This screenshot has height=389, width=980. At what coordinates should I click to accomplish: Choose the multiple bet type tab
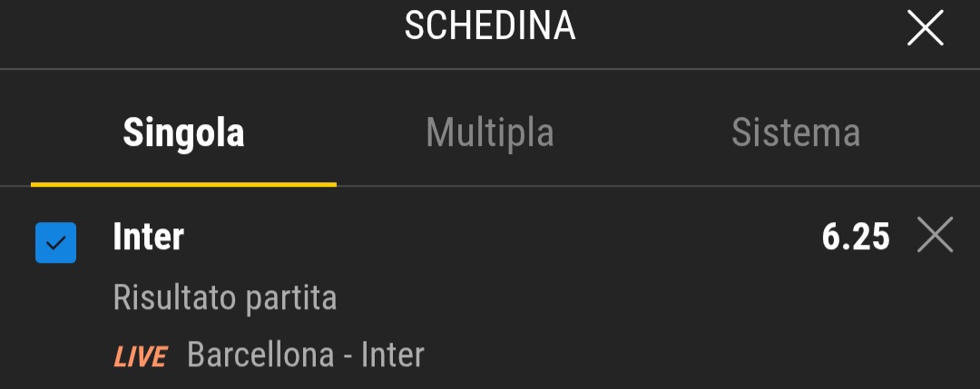click(490, 133)
